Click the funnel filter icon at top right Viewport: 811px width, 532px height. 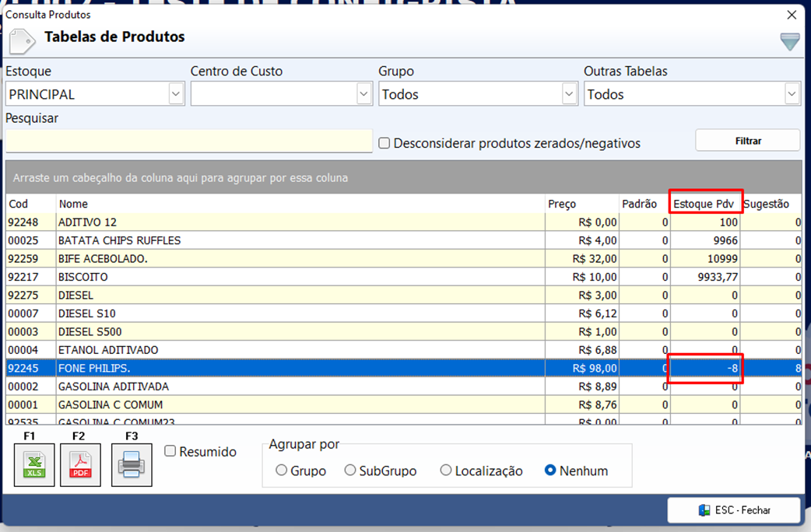click(790, 42)
